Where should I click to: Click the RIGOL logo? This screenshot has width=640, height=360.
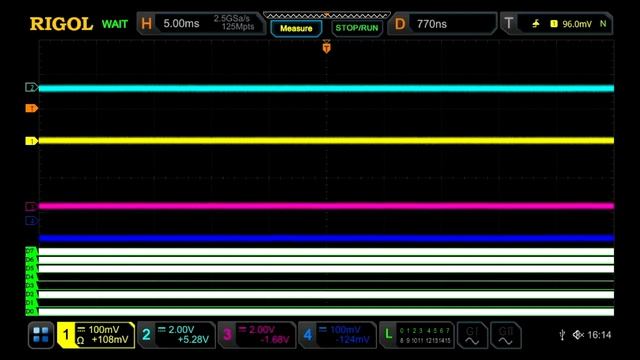coord(61,24)
